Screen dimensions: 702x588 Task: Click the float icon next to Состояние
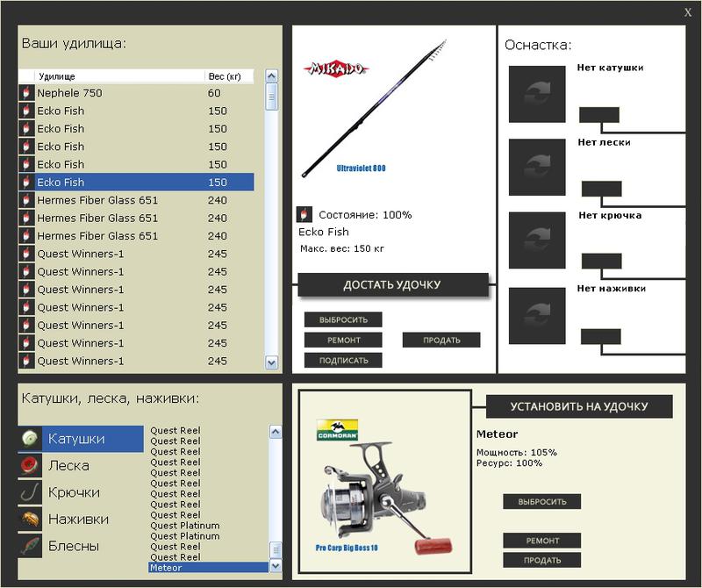[x=304, y=214]
